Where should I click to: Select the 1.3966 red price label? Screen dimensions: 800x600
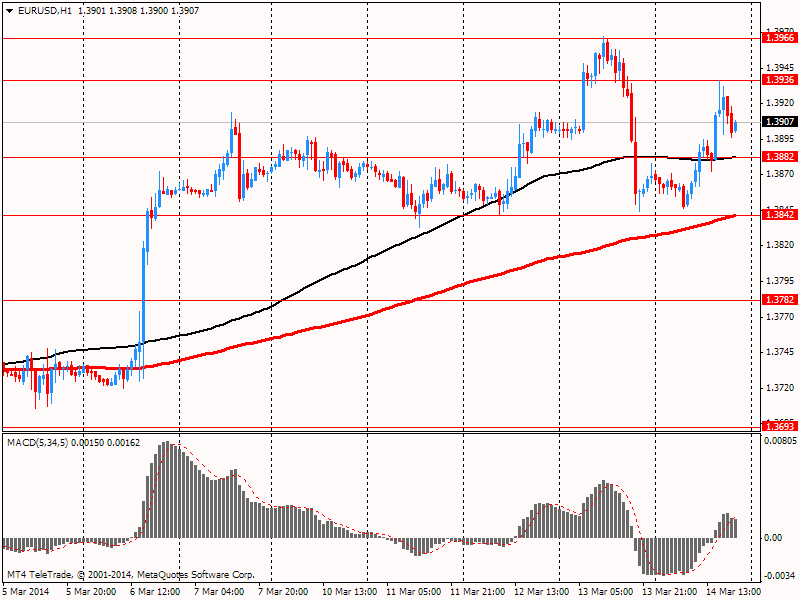(x=780, y=38)
